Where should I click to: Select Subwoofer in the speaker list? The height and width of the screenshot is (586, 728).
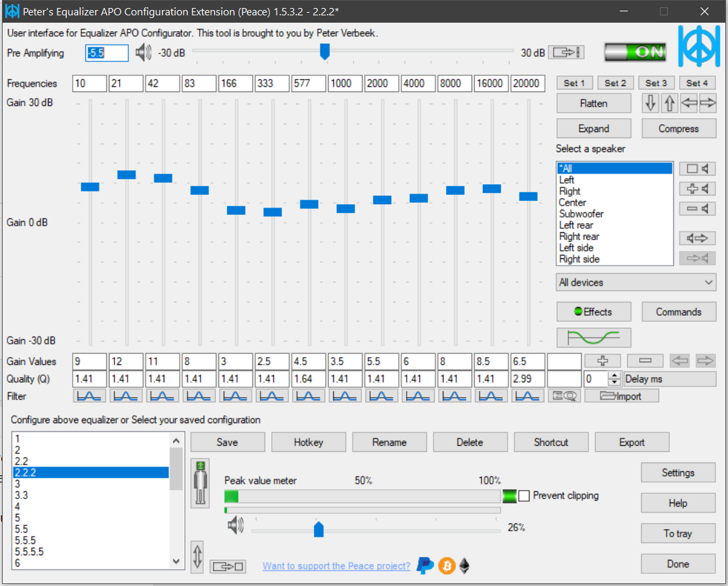coord(614,214)
